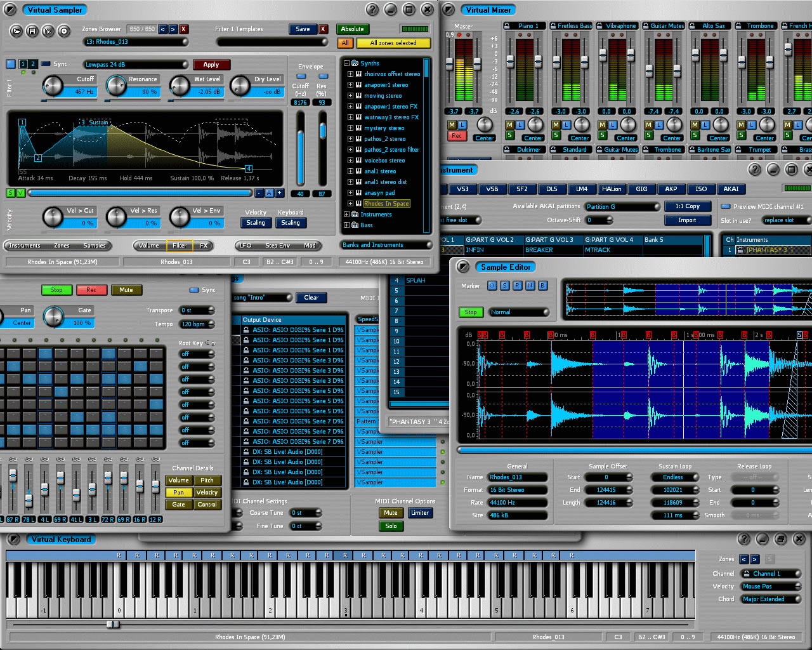This screenshot has height=650, width=812.
Task: Open Virtual Sampler help question mark
Action: click(x=372, y=10)
